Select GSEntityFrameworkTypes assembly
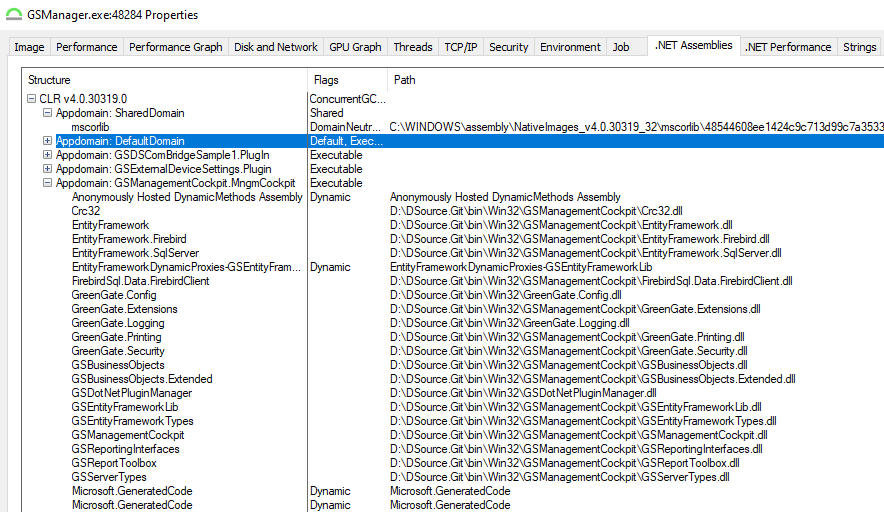The width and height of the screenshot is (884, 512). [132, 421]
